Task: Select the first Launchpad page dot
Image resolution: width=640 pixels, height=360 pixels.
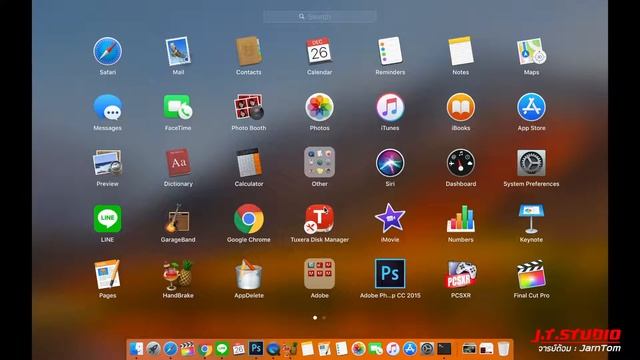Action: [315, 317]
